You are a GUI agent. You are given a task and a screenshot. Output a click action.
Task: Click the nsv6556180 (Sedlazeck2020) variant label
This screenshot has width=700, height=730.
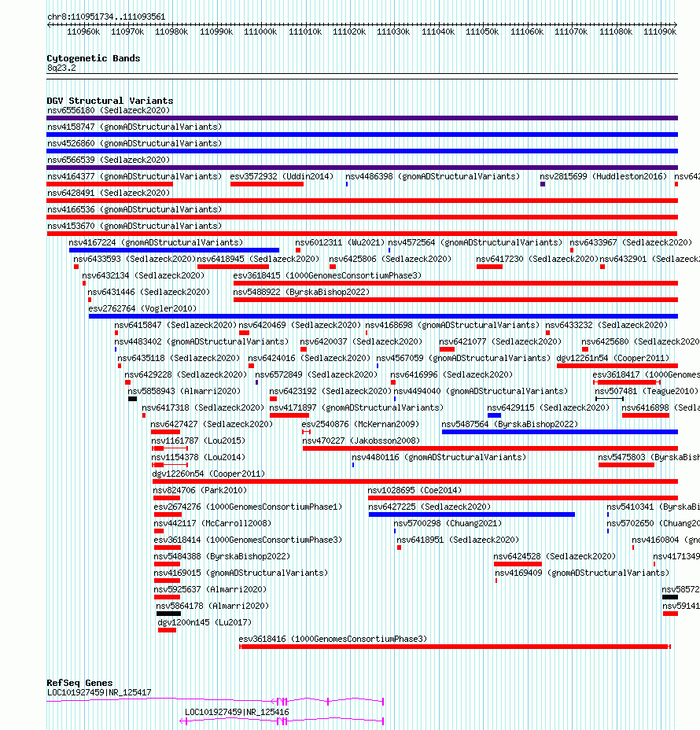coord(109,110)
